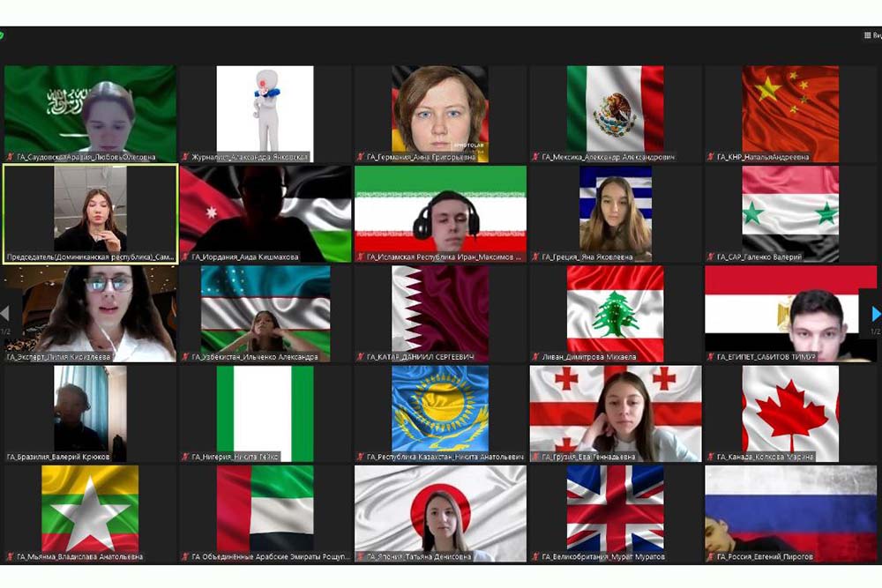Click muted mic icon of Объединённые Арабские Эмираты
This screenshot has width=882, height=588.
point(184,556)
